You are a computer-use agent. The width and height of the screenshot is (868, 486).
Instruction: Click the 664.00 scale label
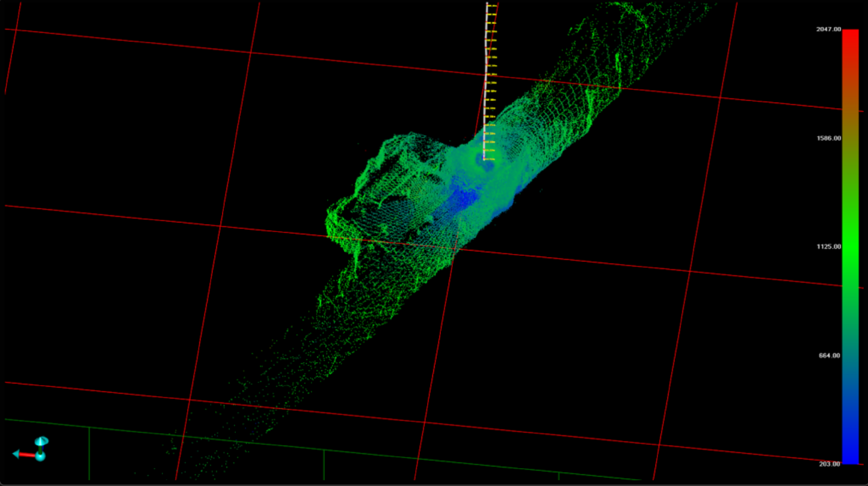[829, 355]
